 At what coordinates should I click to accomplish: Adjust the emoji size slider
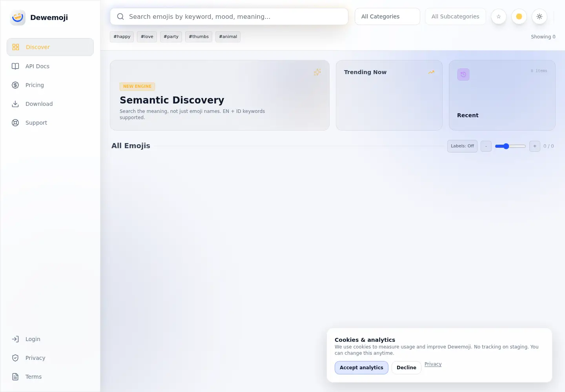[510, 146]
